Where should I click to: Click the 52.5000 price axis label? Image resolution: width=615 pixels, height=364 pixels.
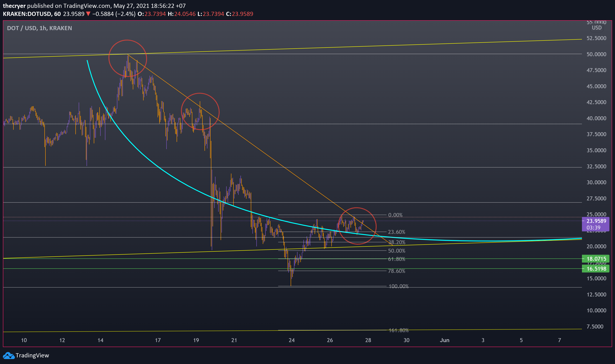(x=596, y=38)
